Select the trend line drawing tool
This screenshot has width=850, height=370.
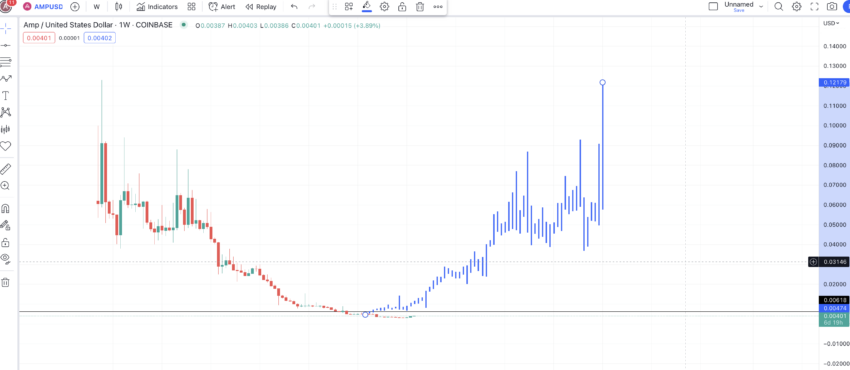(5, 45)
